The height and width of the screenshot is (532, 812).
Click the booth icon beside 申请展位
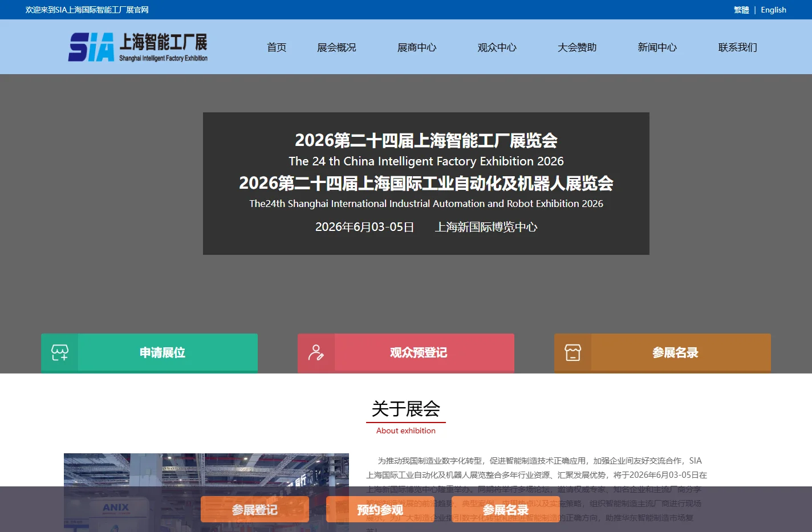point(60,352)
